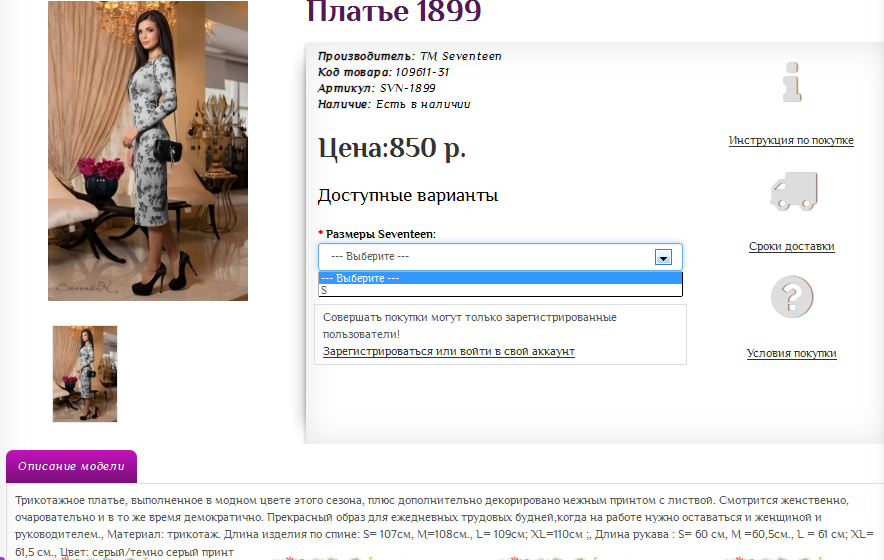
Task: Select size S from dropdown list
Action: coord(500,290)
